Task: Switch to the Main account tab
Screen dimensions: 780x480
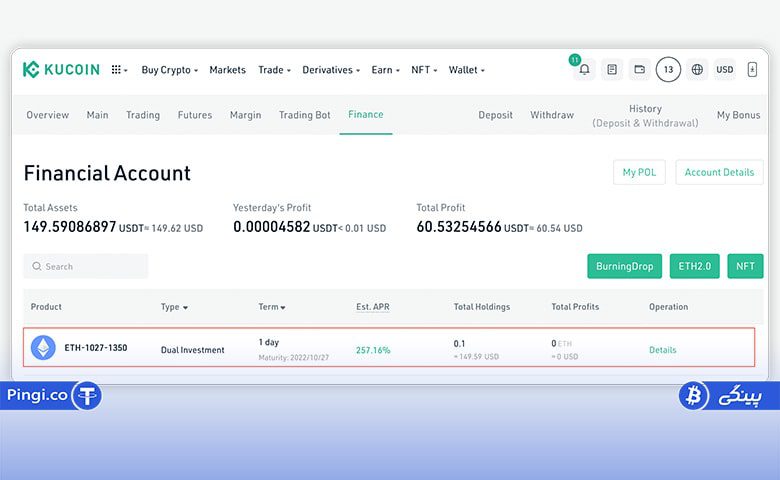Action: coord(98,115)
